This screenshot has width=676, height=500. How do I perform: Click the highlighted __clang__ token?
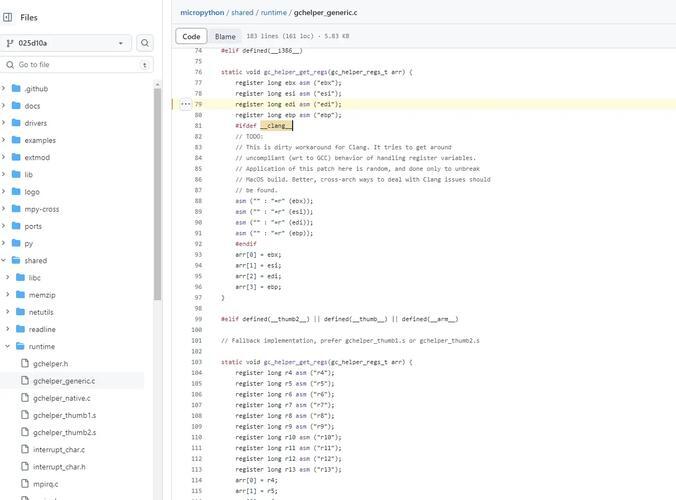coord(276,125)
